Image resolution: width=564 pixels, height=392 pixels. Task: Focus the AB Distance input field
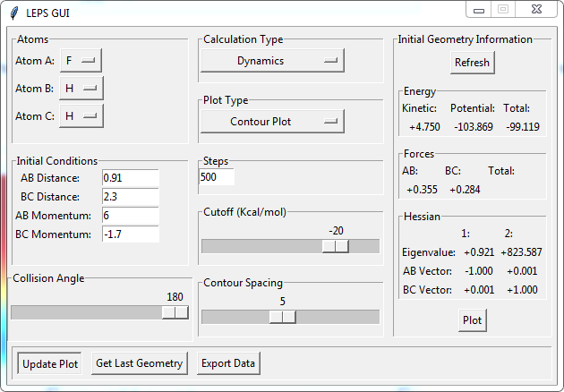coord(130,178)
